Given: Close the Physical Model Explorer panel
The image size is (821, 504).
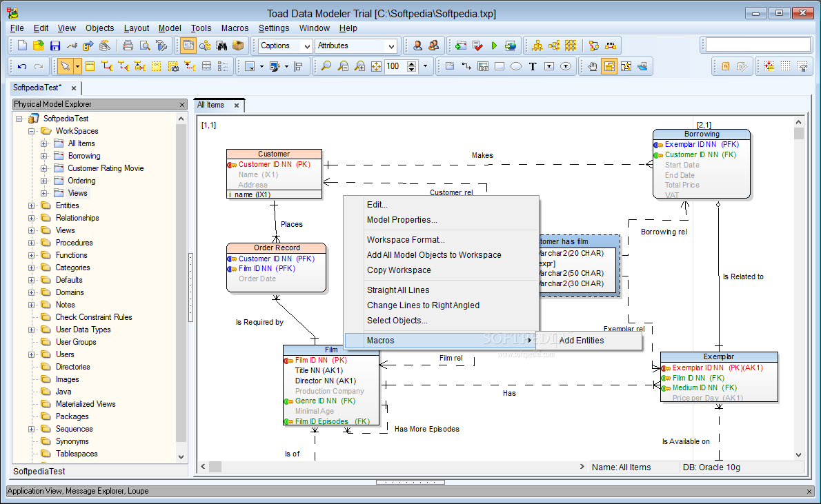Looking at the screenshot, I should [181, 105].
